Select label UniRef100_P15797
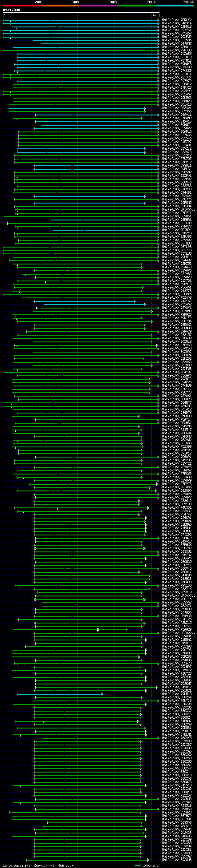Image resolution: width=197 pixels, height=868 pixels. pyautogui.click(x=177, y=142)
